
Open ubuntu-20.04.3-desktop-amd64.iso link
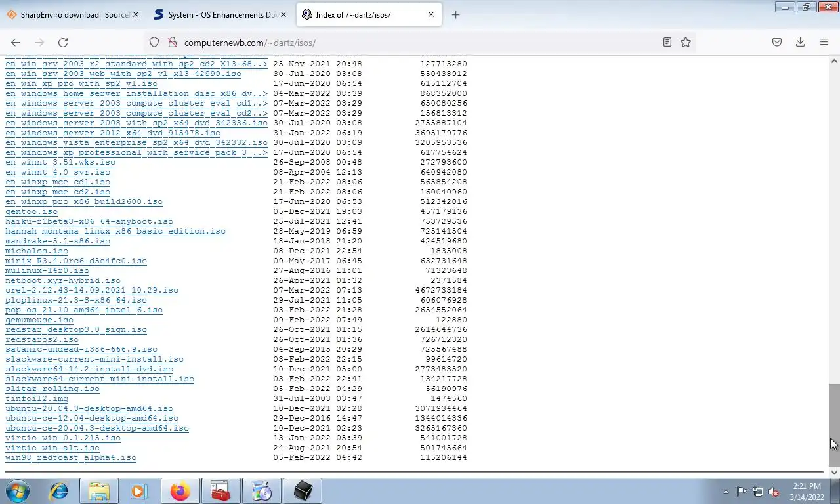pos(89,408)
